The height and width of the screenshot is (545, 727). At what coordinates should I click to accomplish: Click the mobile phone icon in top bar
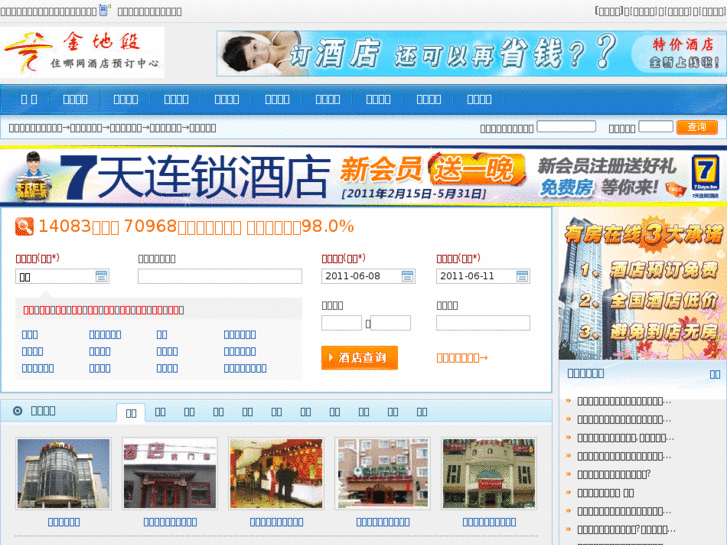coord(104,10)
